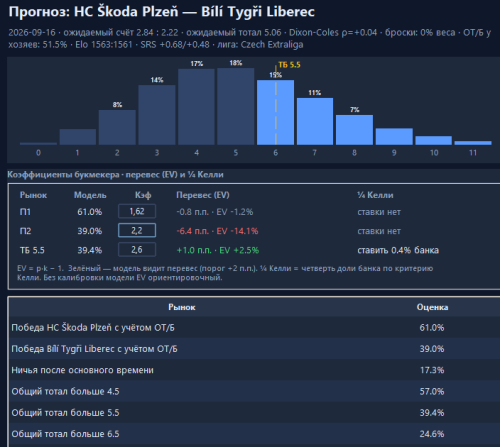Select the histogram bar for 11 goals
500x447 pixels.
[473, 143]
